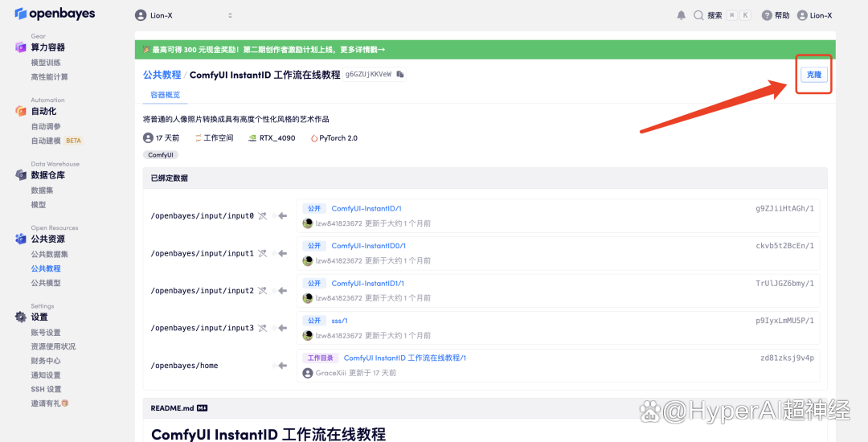Click the /openbayes/home path text
The image size is (868, 442).
pyautogui.click(x=184, y=366)
